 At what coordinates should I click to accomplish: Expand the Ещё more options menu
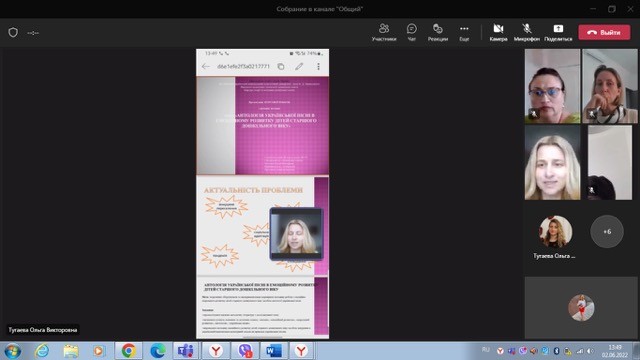pos(464,32)
